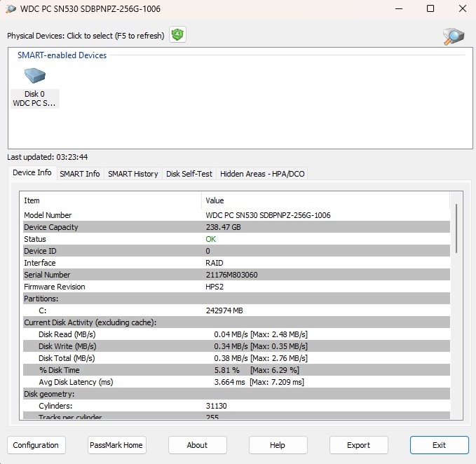Screen dimensions: 476x464
Task: Open Hidden Areas - HPA/DCO tab
Action: [x=261, y=174]
